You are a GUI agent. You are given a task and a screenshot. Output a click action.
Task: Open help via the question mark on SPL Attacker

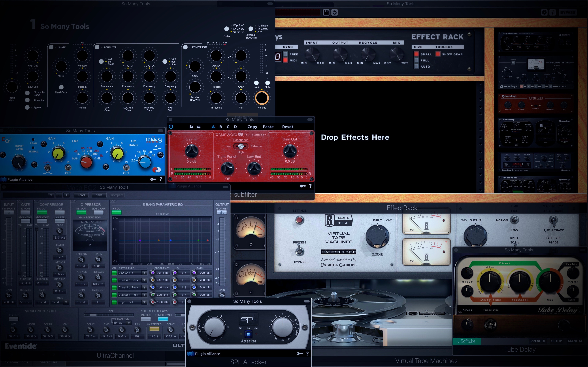click(307, 354)
